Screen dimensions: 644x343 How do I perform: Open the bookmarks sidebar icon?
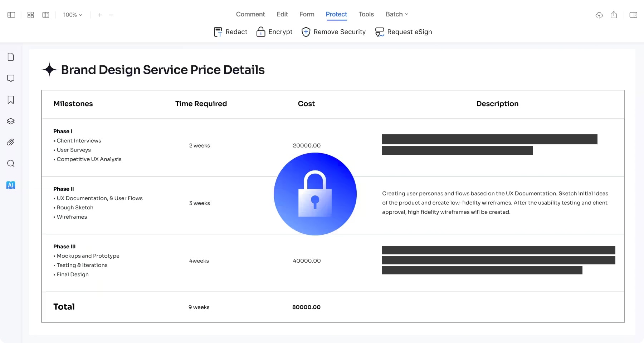(11, 100)
